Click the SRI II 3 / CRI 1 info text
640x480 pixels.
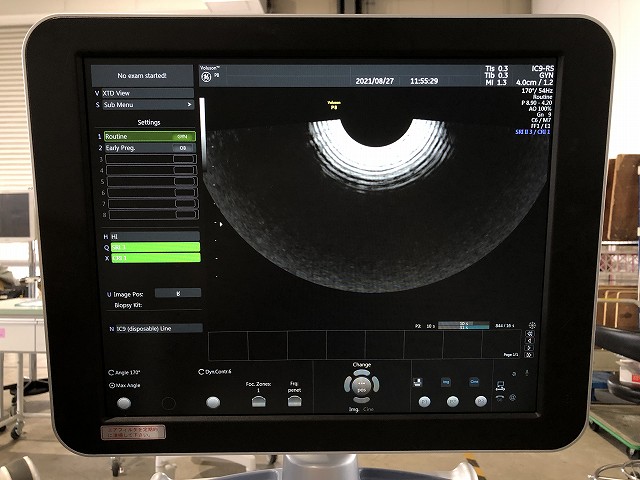532,132
